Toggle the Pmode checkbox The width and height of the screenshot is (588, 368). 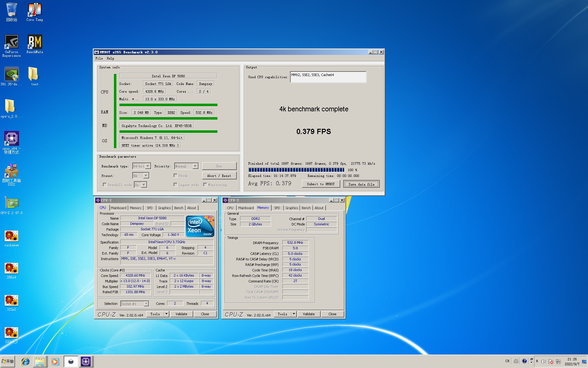[175, 175]
